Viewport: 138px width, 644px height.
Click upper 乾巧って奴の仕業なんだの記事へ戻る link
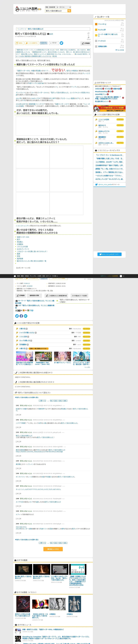27,397
